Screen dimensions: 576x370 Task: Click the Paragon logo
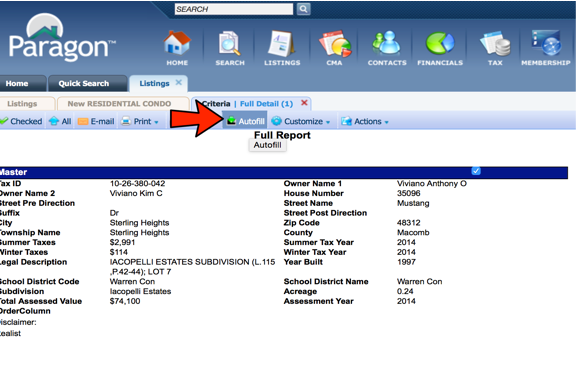coord(62,38)
